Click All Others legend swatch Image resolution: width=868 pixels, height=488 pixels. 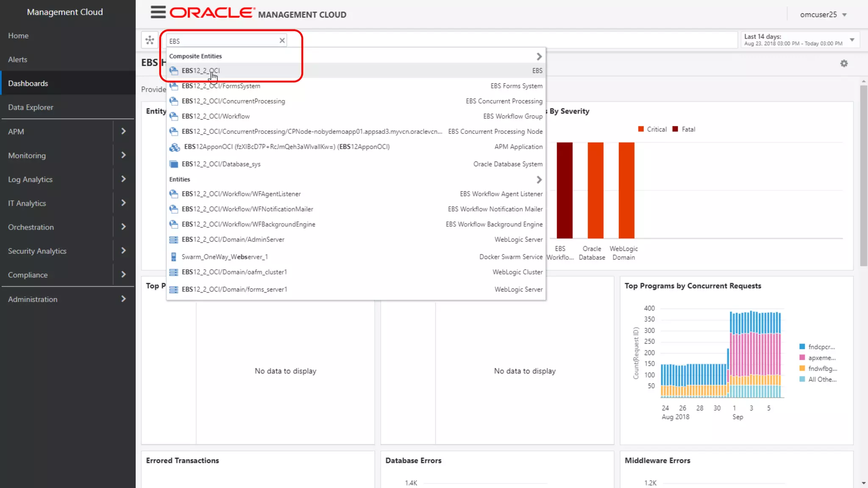(x=802, y=380)
